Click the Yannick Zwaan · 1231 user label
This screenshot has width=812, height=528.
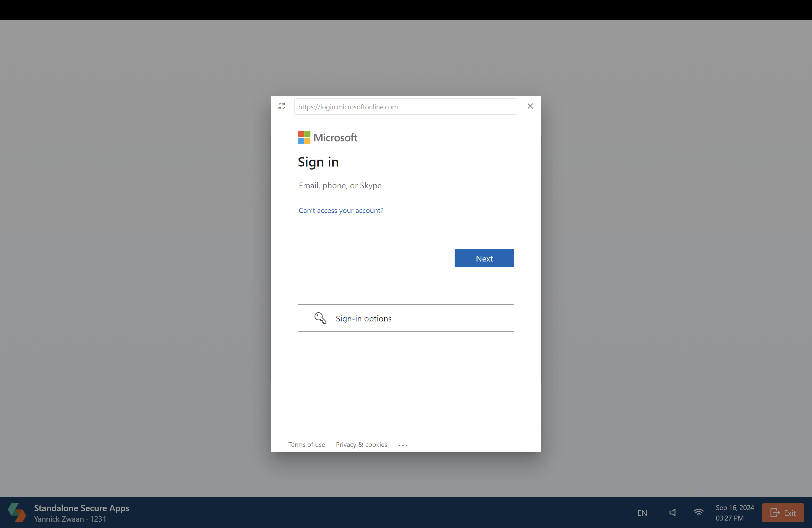[x=70, y=519]
